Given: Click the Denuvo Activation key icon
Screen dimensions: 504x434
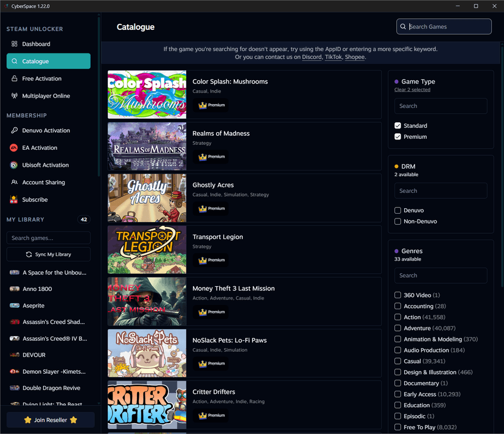Looking at the screenshot, I should point(15,130).
